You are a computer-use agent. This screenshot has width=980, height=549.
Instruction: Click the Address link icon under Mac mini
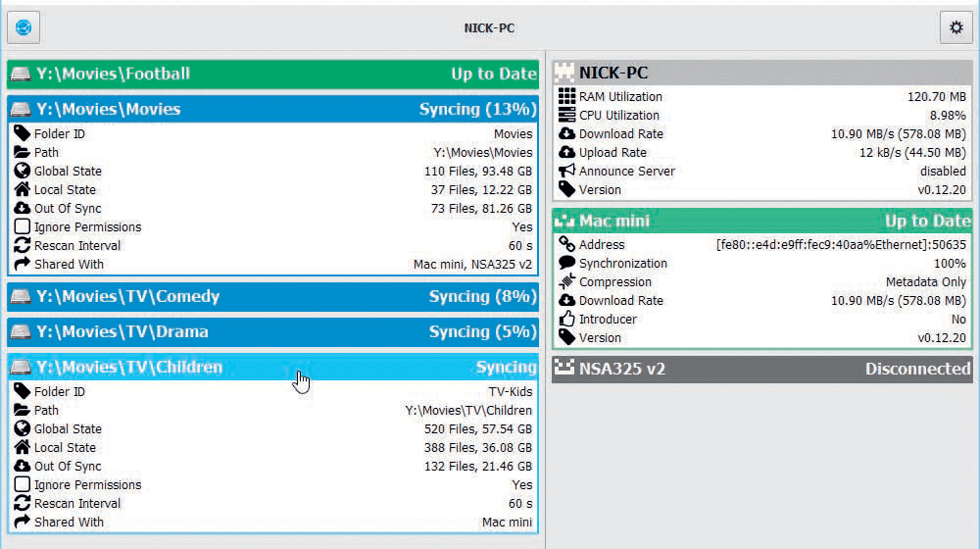(x=566, y=244)
